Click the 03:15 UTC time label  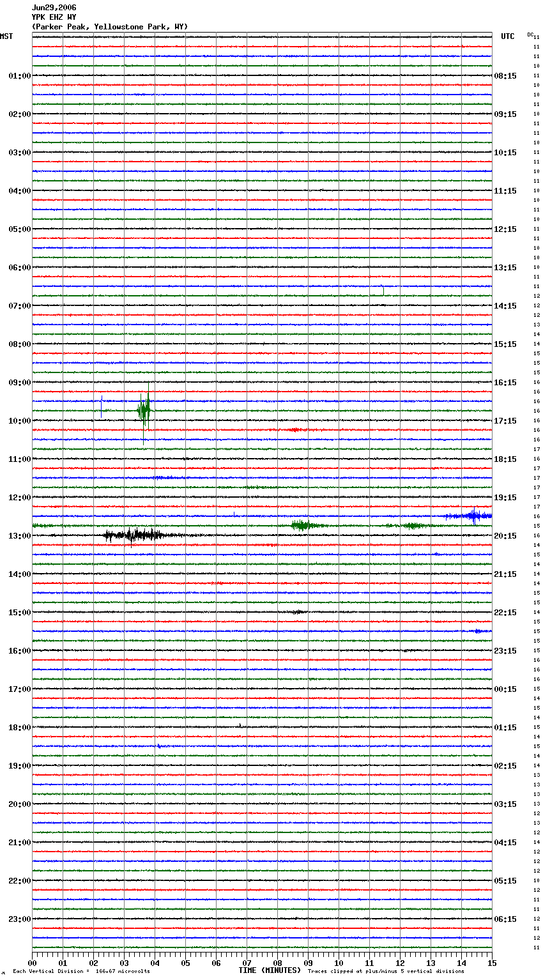(505, 804)
